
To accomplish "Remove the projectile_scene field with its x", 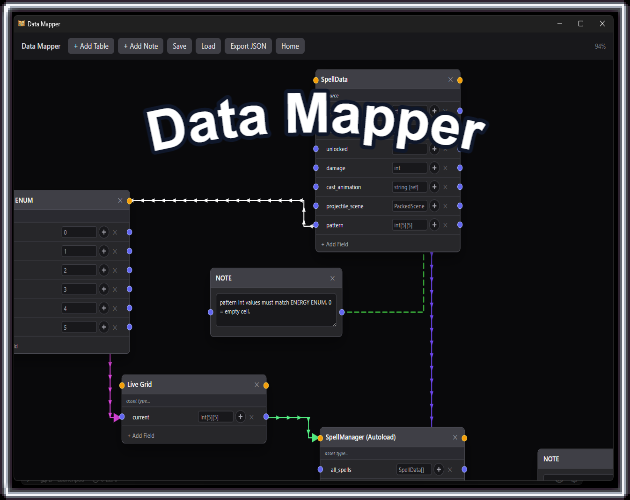I will click(x=445, y=206).
